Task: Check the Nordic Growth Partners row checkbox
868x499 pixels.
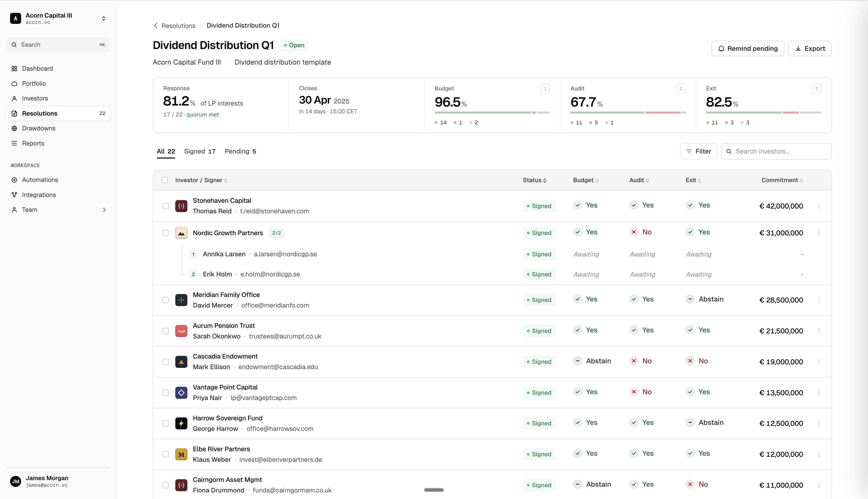Action: tap(166, 233)
